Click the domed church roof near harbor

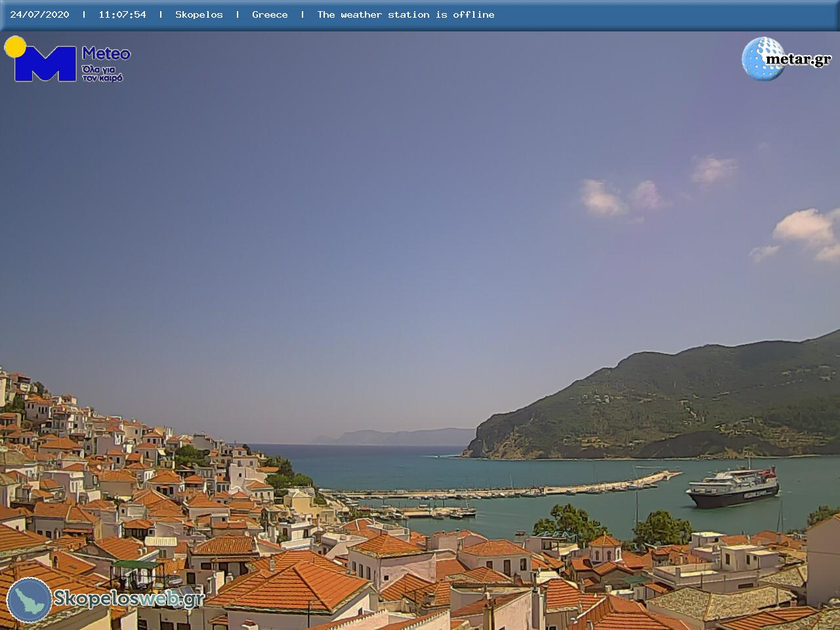tap(604, 543)
